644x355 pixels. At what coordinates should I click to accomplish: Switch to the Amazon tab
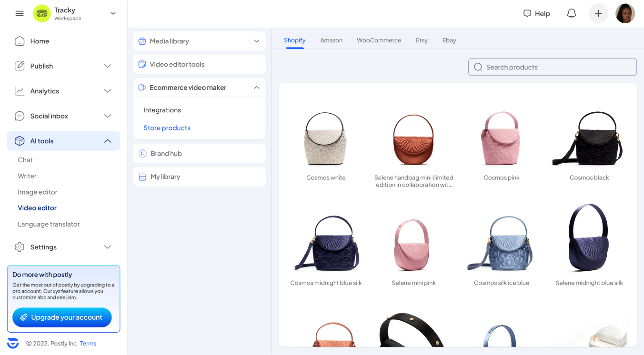[331, 40]
